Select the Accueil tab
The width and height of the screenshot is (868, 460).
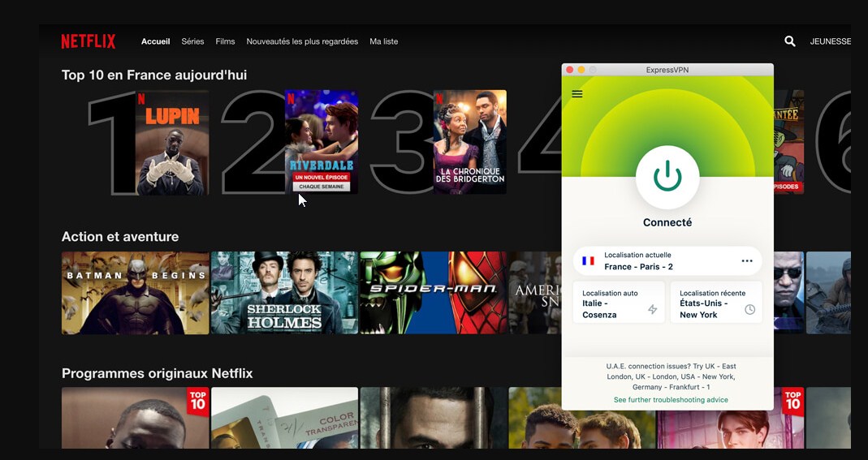coord(156,41)
